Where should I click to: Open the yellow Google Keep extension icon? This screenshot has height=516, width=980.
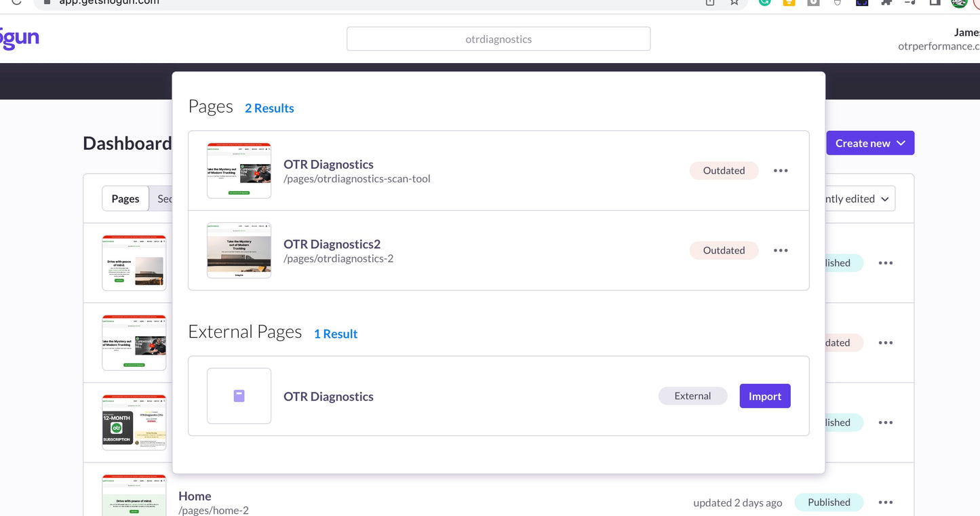(789, 3)
